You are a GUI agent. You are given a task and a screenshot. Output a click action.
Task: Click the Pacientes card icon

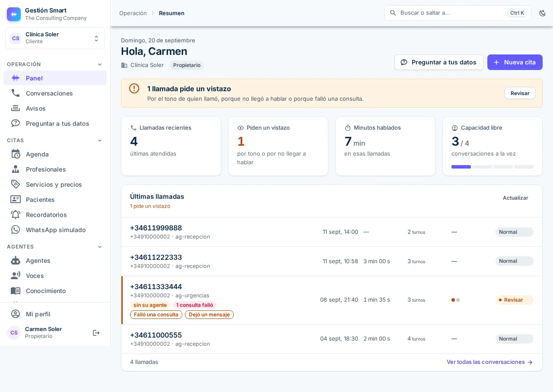pyautogui.click(x=16, y=199)
